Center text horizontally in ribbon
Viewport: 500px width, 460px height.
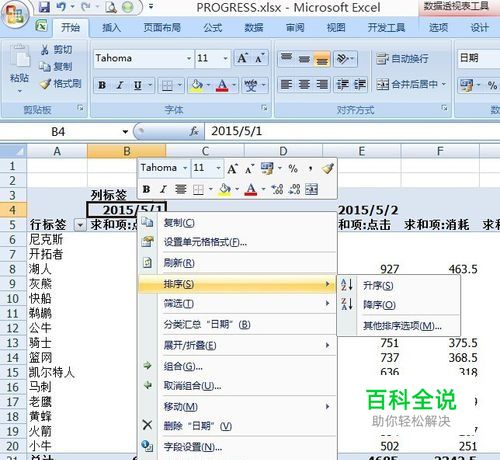pos(304,85)
